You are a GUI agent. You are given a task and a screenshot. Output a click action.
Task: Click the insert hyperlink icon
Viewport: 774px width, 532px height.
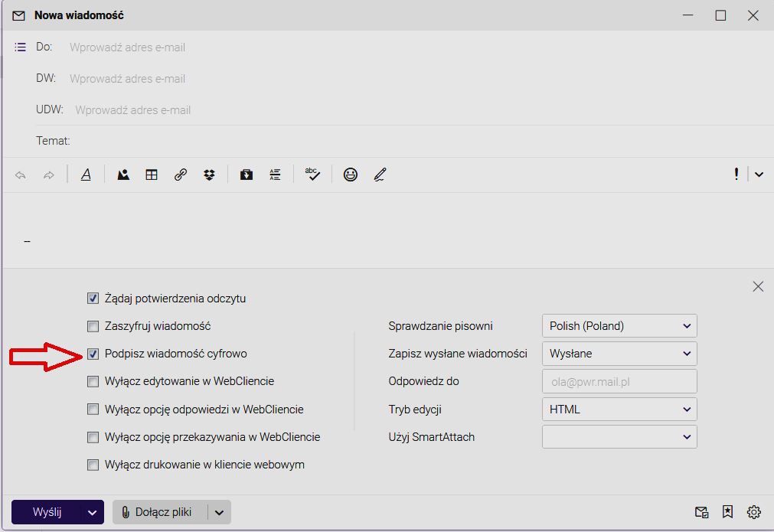pos(181,175)
